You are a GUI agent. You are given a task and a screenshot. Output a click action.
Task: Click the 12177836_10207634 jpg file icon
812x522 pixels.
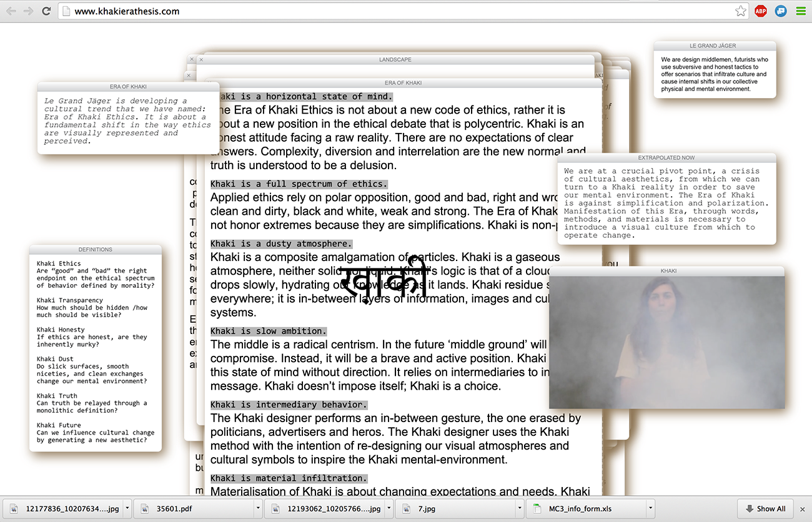coord(14,509)
